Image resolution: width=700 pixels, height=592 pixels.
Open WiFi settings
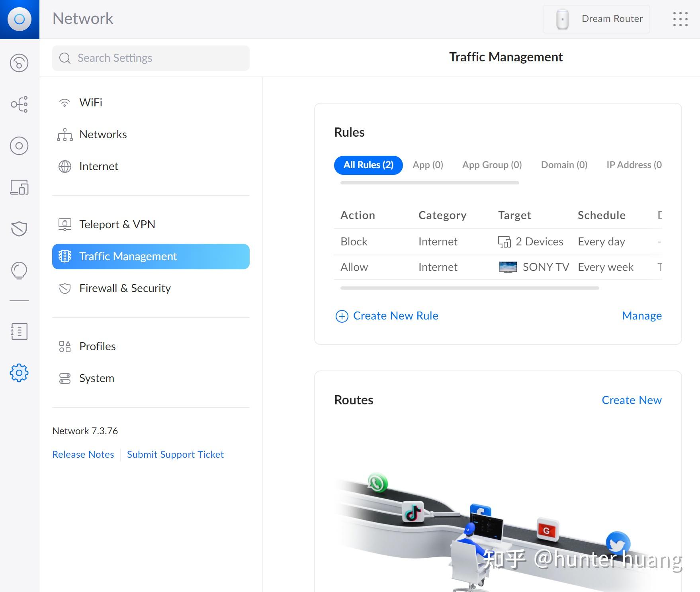151,103
